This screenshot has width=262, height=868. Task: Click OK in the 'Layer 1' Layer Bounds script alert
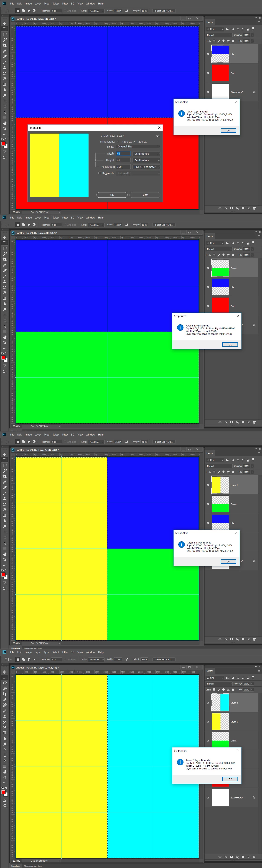[228, 561]
